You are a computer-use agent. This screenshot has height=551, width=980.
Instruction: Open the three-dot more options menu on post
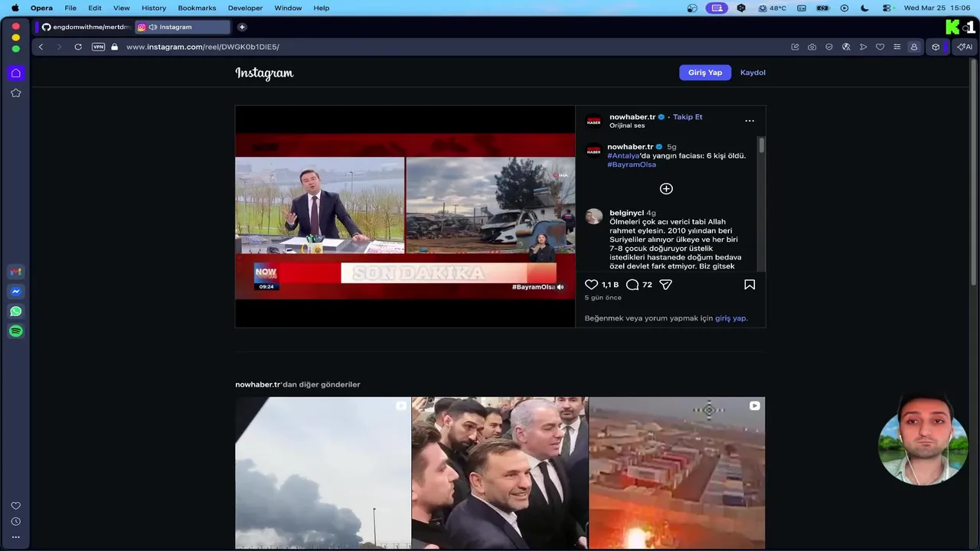[x=750, y=121]
